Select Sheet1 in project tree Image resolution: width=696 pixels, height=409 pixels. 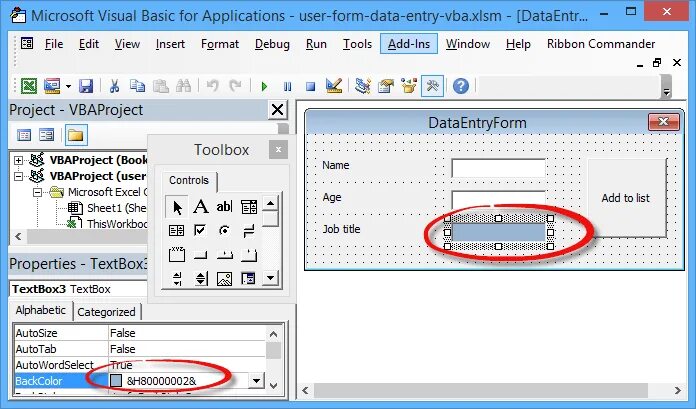pos(116,208)
